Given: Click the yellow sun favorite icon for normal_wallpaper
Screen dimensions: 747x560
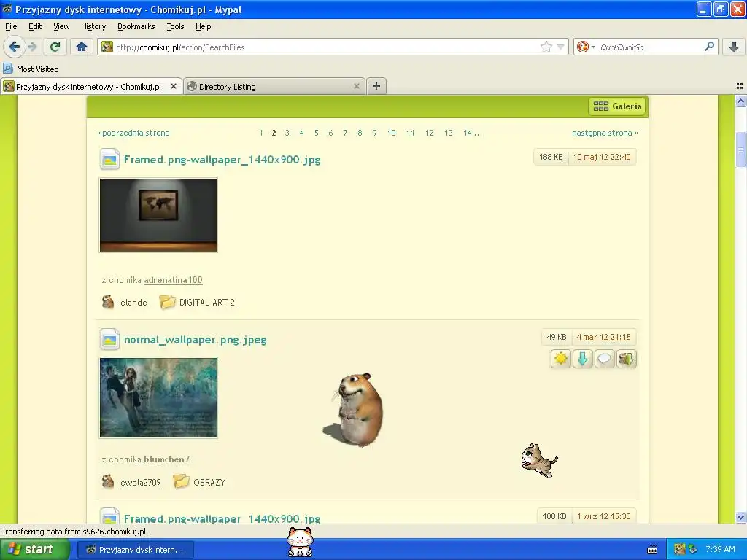Looking at the screenshot, I should coord(561,359).
